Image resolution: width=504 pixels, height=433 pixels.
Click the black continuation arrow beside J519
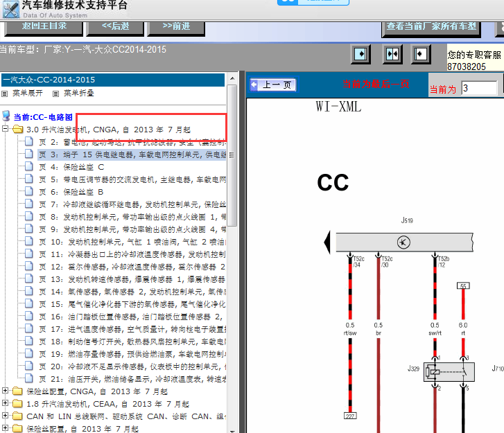(x=327, y=242)
